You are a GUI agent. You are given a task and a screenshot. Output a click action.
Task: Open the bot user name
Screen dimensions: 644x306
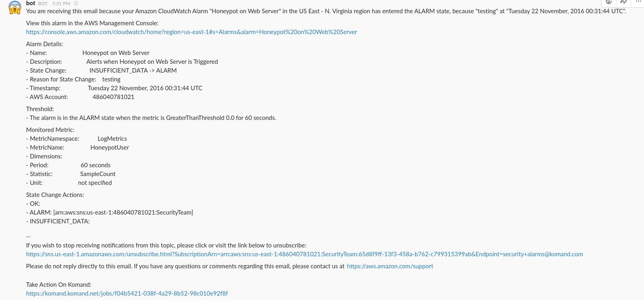30,3
